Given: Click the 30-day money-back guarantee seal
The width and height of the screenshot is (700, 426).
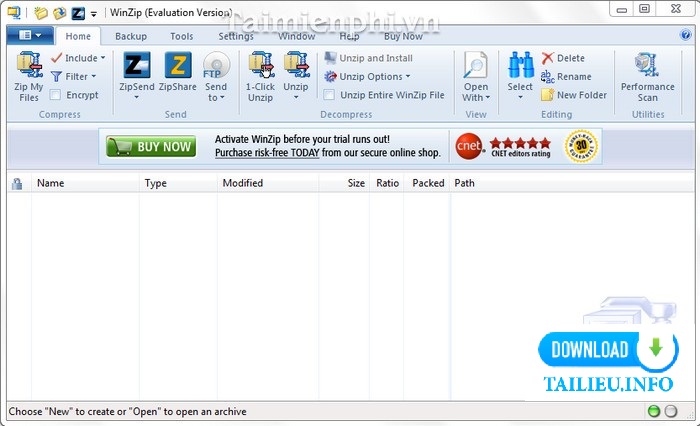Looking at the screenshot, I should click(581, 146).
